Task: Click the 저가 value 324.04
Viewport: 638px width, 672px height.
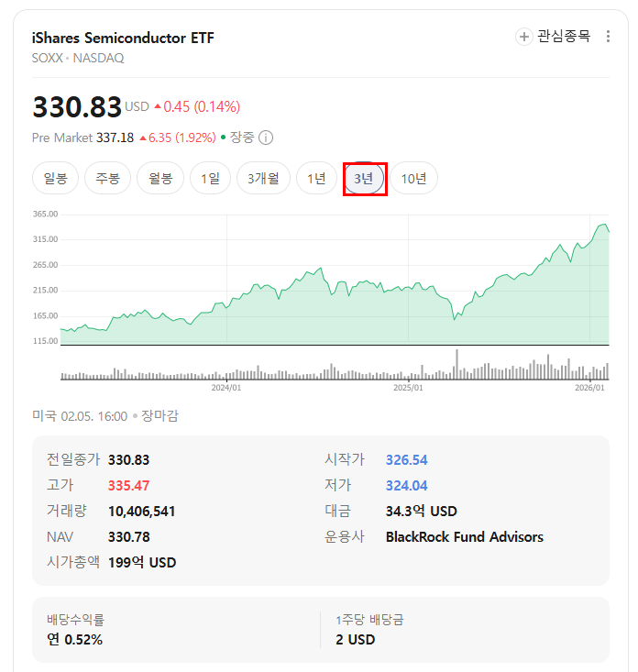Action: coord(407,486)
